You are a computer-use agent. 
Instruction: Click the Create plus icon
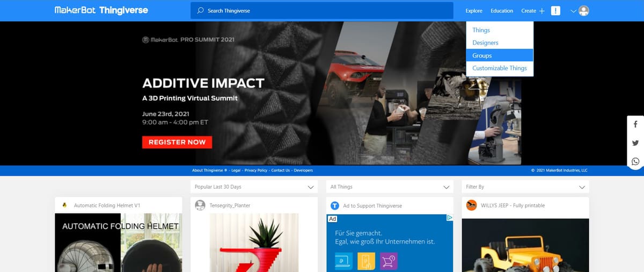tap(542, 11)
